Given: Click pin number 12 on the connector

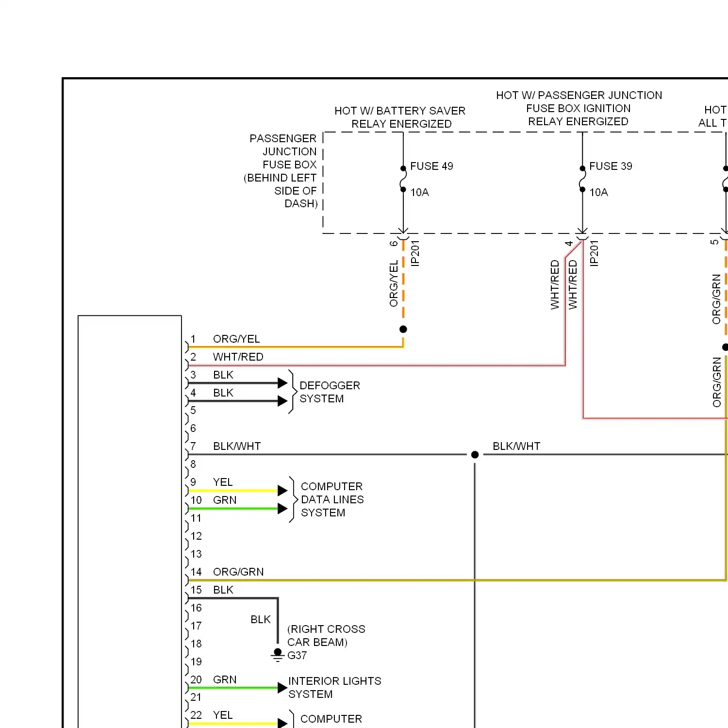Looking at the screenshot, I should tap(196, 536).
